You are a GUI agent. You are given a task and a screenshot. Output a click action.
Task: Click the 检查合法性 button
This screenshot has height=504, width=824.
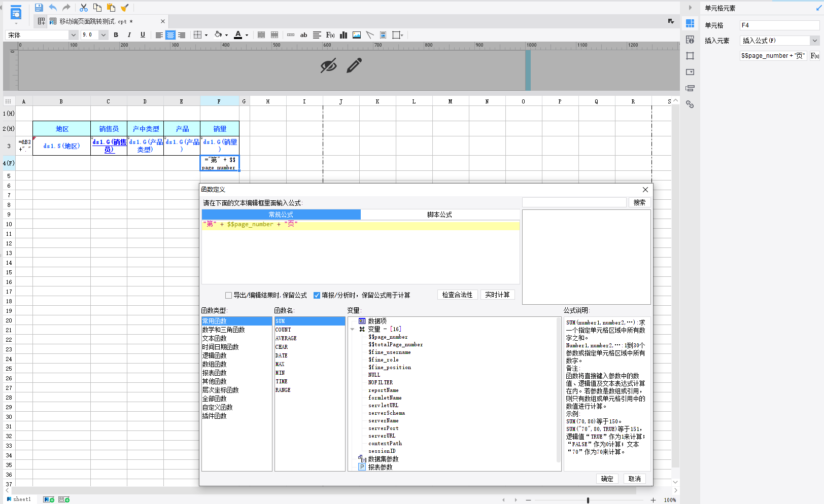(x=457, y=295)
